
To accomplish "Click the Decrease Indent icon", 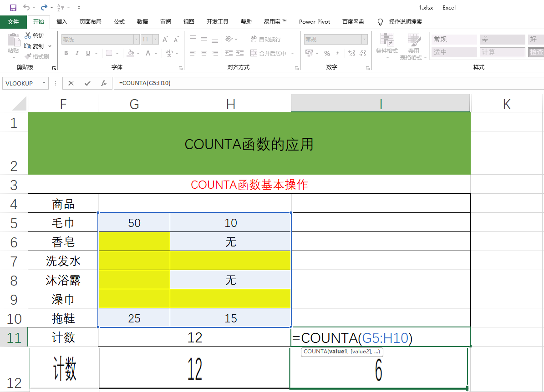I will click(x=229, y=53).
